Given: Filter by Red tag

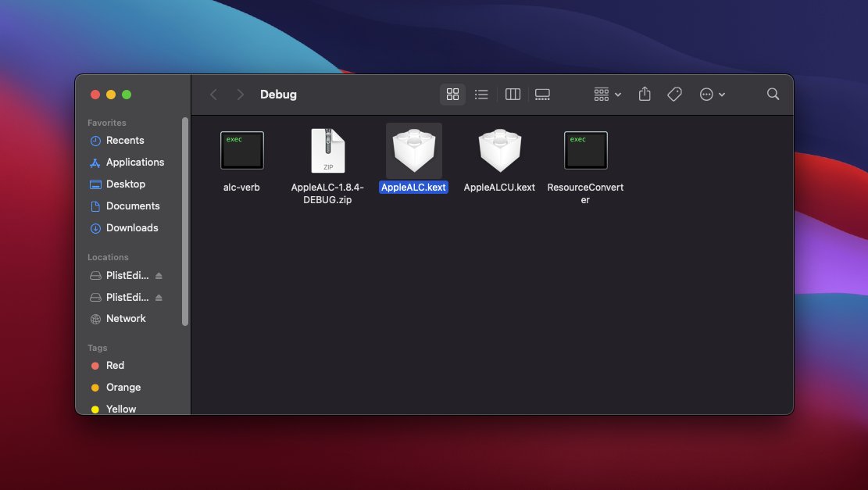Looking at the screenshot, I should tap(115, 366).
